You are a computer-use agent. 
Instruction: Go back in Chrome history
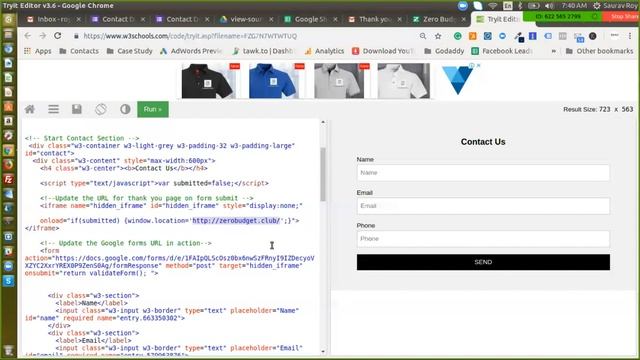point(28,36)
